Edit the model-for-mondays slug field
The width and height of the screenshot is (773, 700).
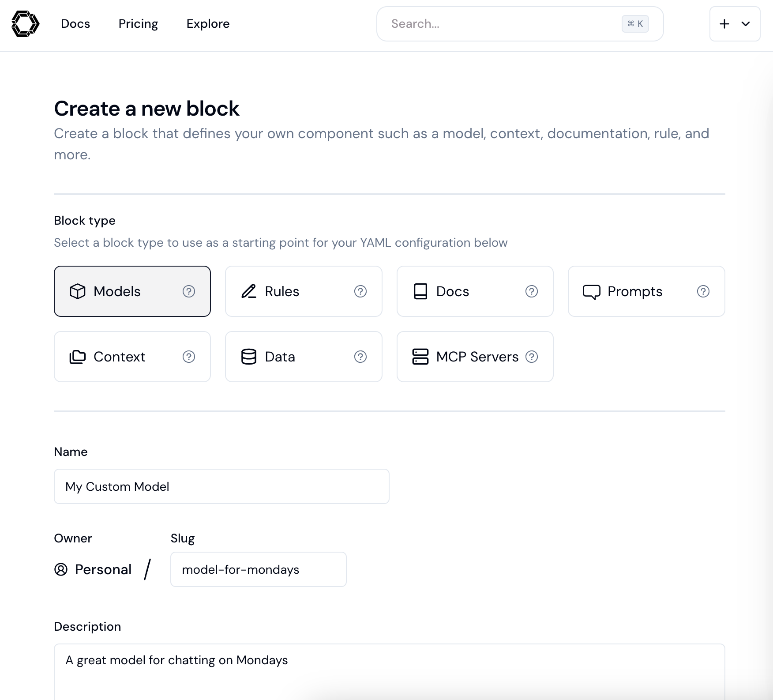pyautogui.click(x=258, y=569)
